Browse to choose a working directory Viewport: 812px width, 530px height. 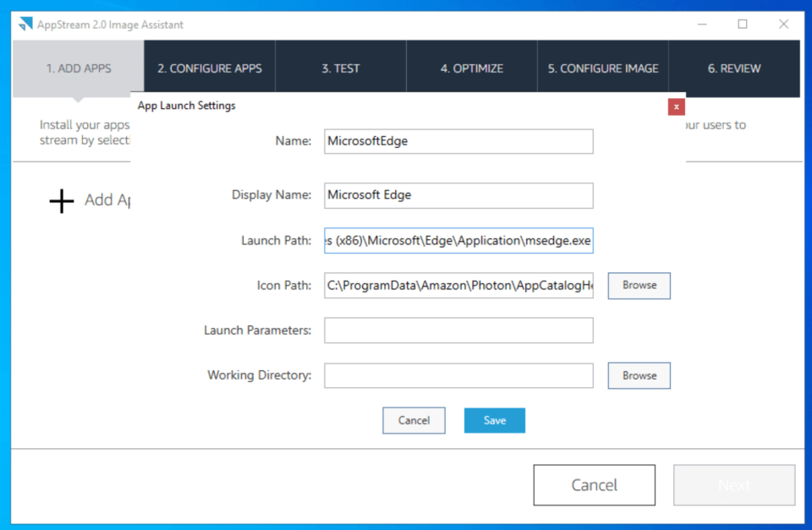pyautogui.click(x=639, y=375)
